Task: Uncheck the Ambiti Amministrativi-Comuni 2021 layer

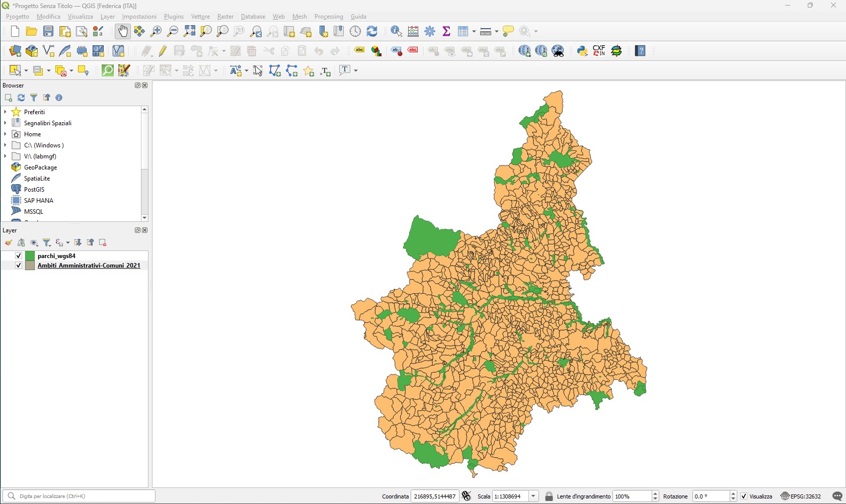Action: 19,265
